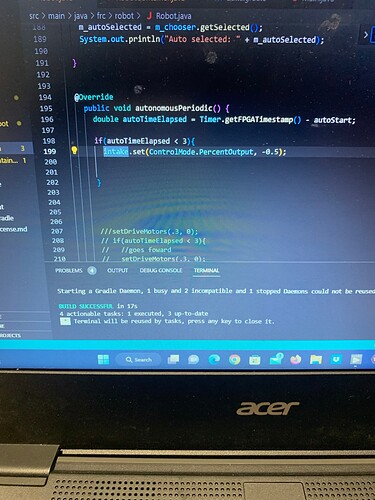Open the Microsoft Store taskbar icon
This screenshot has height=500, width=375.
[255, 360]
